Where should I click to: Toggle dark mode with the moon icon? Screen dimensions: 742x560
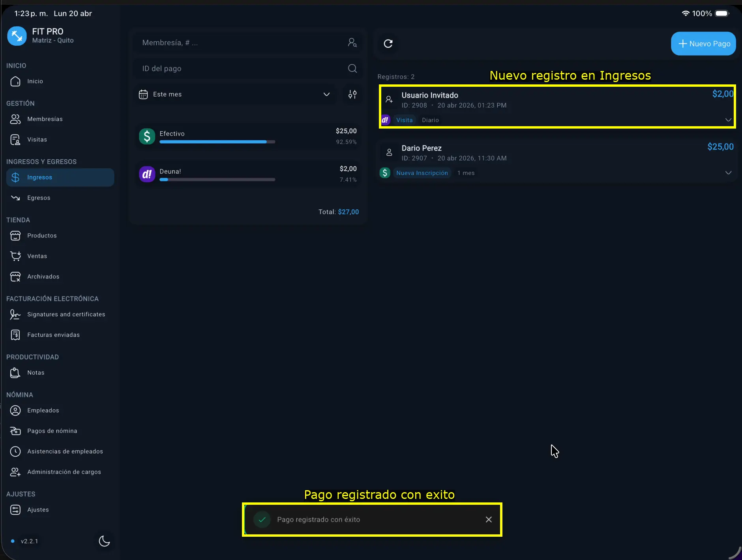(104, 541)
